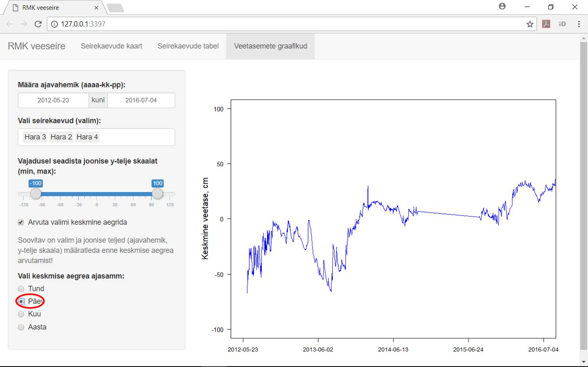Click the iD extension icon
588x367 pixels.
(x=562, y=24)
